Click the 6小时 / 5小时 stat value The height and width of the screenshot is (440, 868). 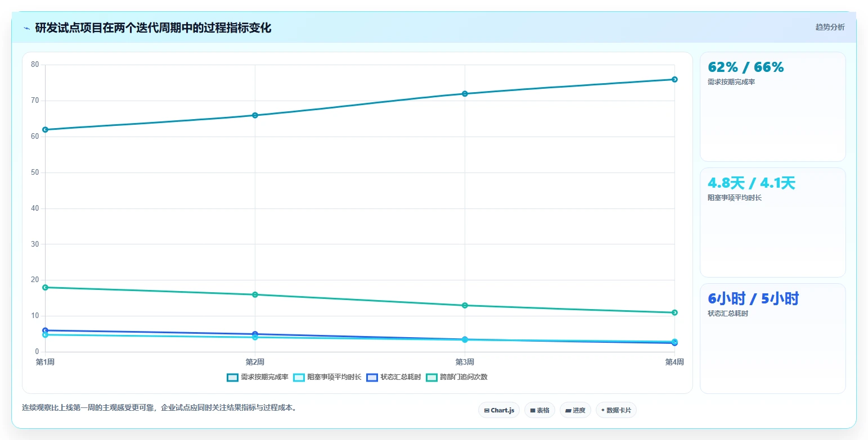(753, 299)
